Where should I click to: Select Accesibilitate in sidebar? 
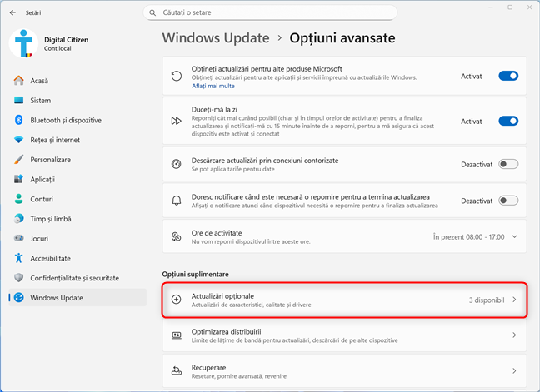click(77, 258)
